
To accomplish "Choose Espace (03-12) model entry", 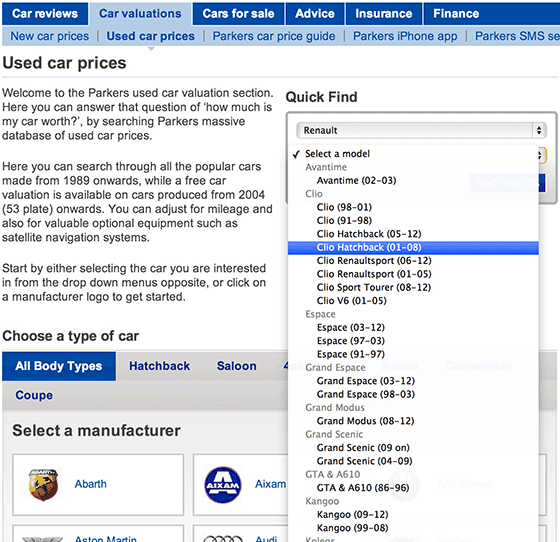I will pyautogui.click(x=351, y=327).
